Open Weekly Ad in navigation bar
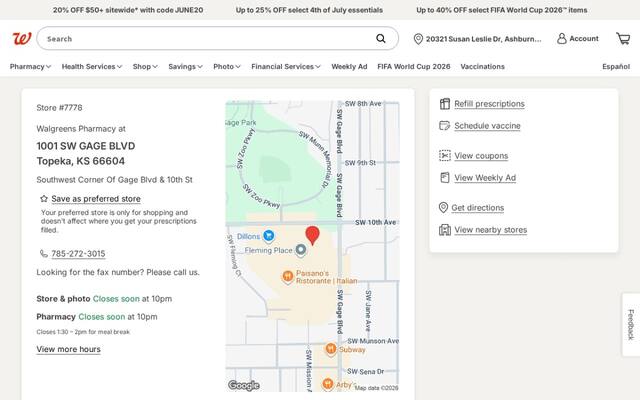Viewport: 640px width, 400px height. click(x=349, y=67)
